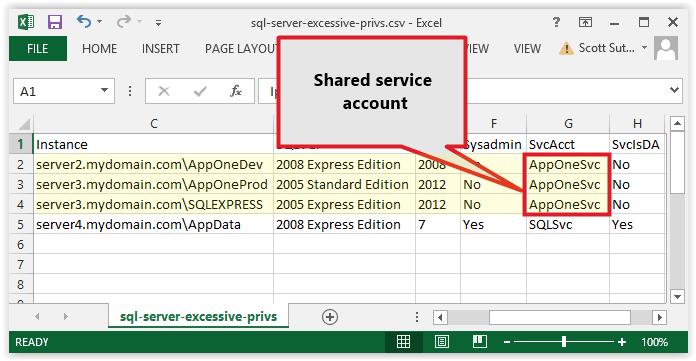696x361 pixels.
Task: Select row 5 header
Action: click(21, 224)
